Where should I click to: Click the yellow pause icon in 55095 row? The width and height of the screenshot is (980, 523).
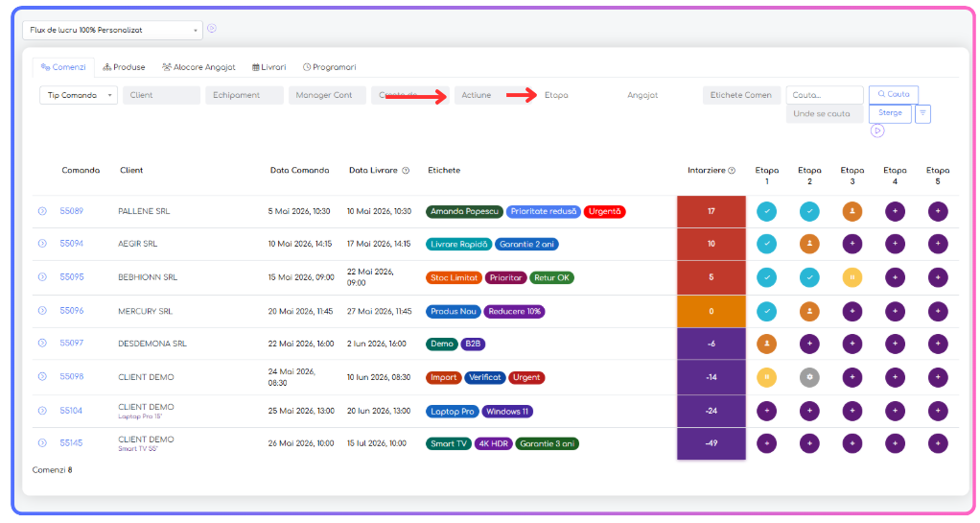click(852, 277)
